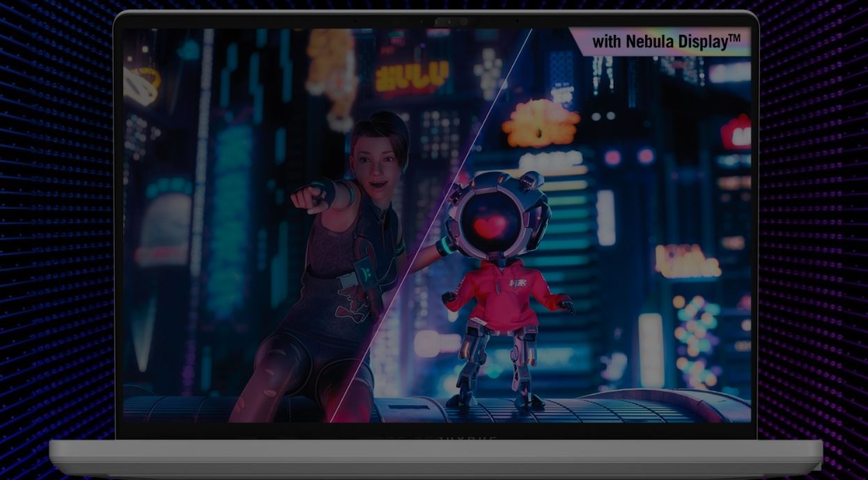Screen dimensions: 868x480
Task: Click the glowing neon ring sign at top left
Action: coord(141,84)
